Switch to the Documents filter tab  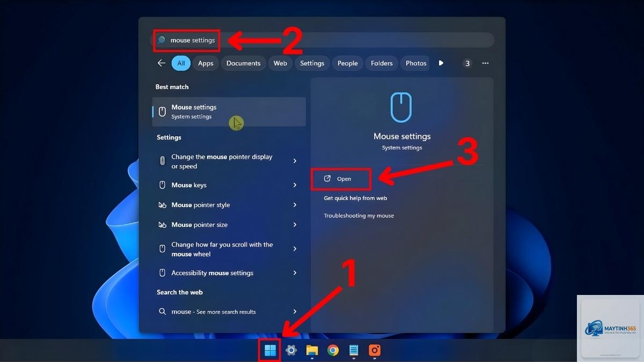243,63
